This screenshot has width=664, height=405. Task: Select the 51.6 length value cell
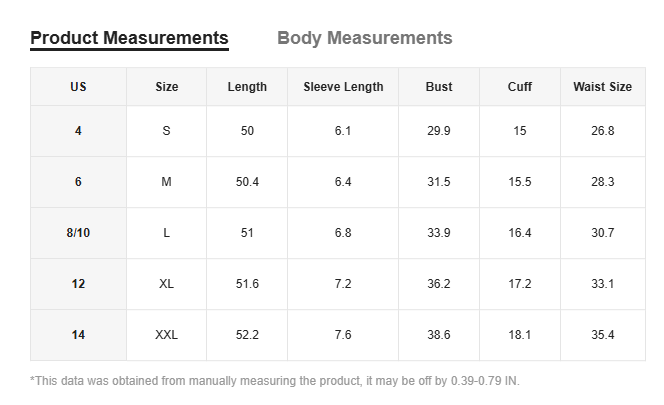(x=247, y=284)
